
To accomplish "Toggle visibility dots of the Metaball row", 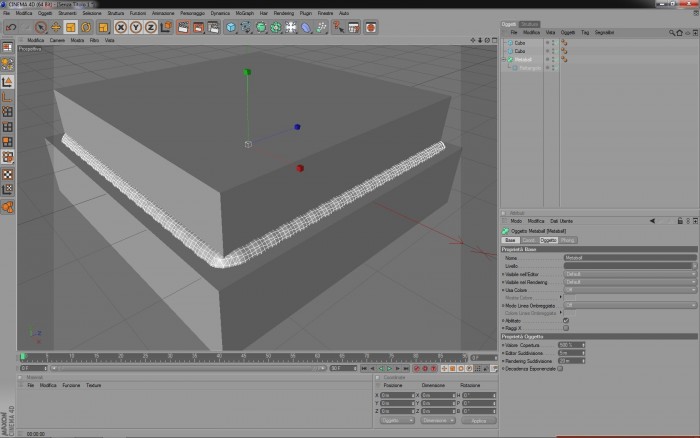I will coord(553,59).
